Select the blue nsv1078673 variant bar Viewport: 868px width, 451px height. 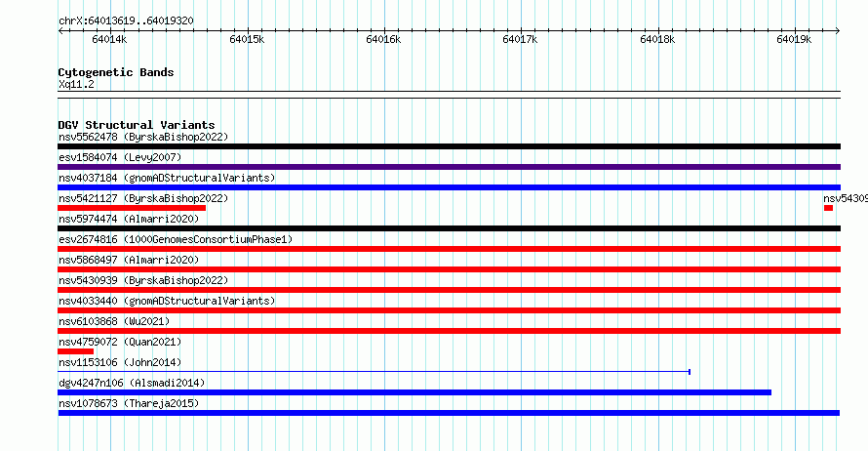click(449, 413)
